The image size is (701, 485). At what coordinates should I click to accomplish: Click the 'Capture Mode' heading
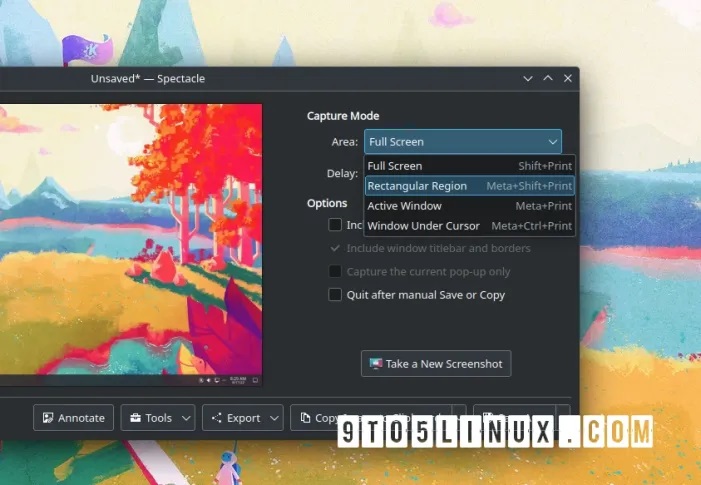point(343,116)
